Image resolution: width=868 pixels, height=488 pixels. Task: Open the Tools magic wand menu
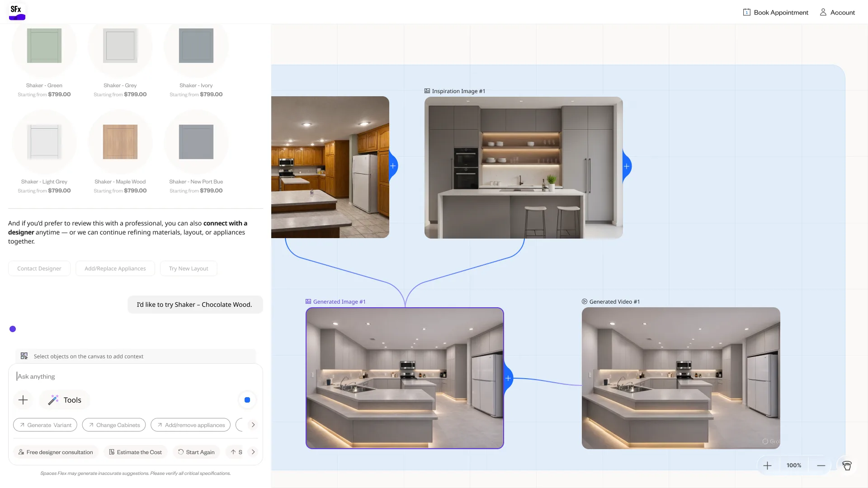point(65,400)
